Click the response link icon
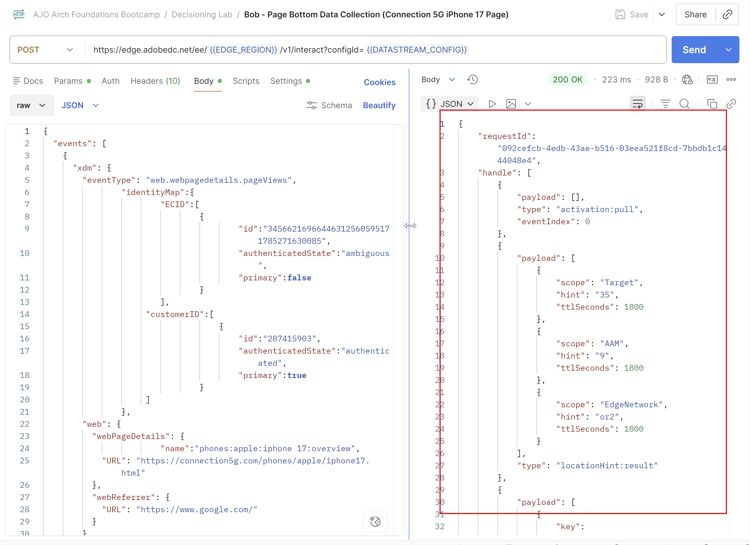The width and height of the screenshot is (750, 545). coord(731,104)
